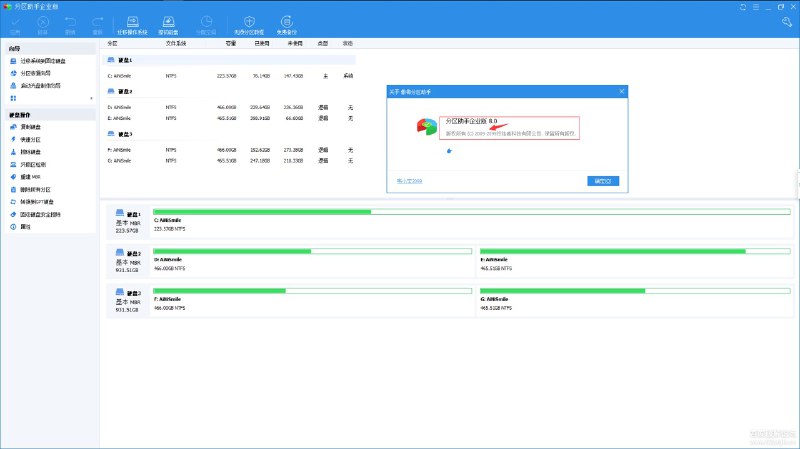Click the Redo arrow in the toolbar
The width and height of the screenshot is (800, 449).
pyautogui.click(x=97, y=23)
